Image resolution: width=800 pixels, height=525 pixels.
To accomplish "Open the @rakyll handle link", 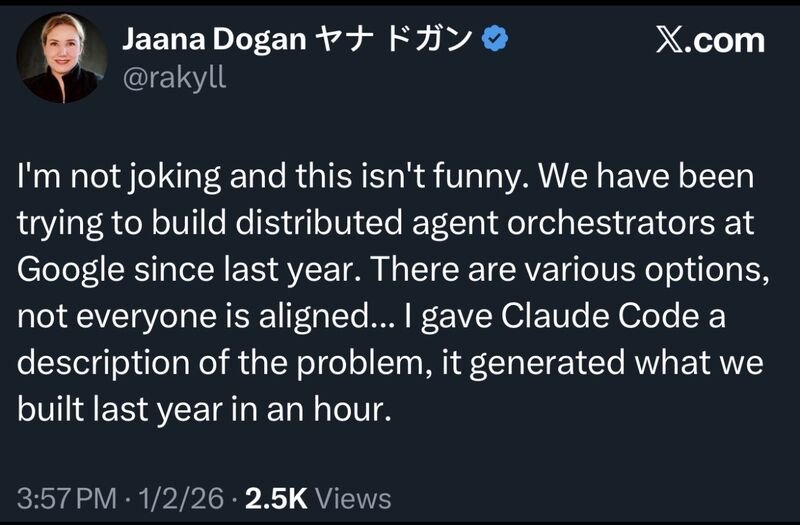I will [174, 78].
